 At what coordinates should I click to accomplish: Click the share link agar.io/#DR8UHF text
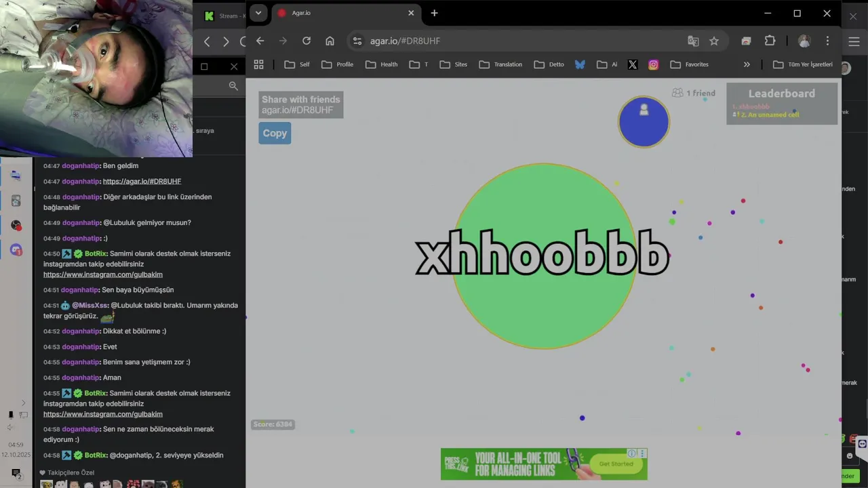tap(297, 110)
